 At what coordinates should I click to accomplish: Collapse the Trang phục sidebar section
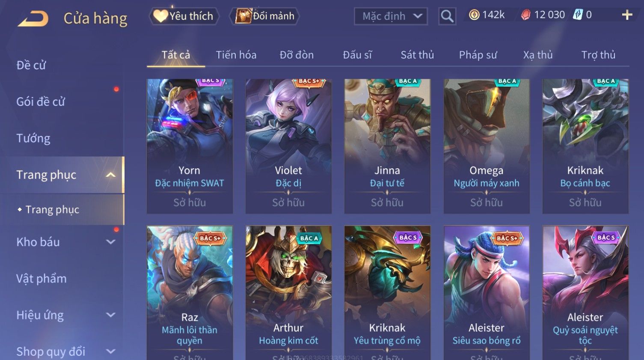(x=110, y=175)
